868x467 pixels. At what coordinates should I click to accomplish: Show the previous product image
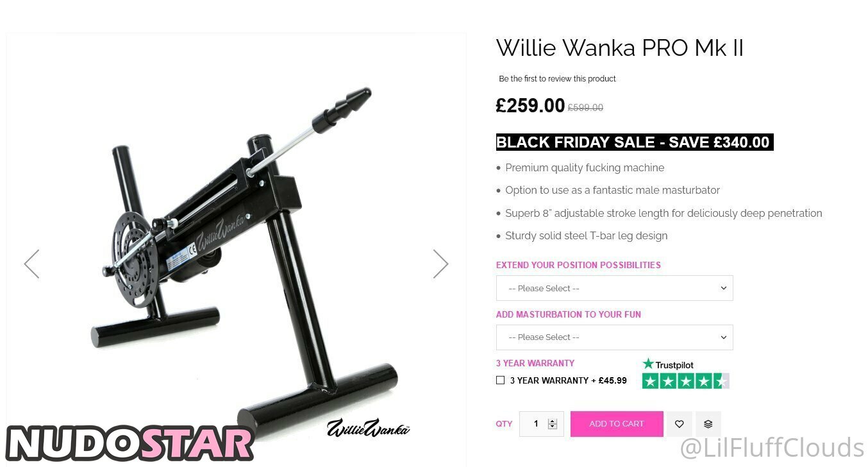(31, 264)
